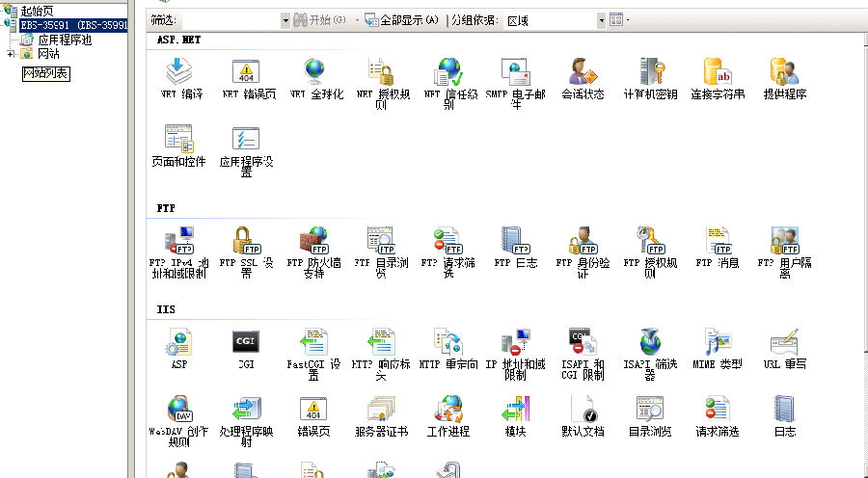
Task: Open the 工作进程 feature icon
Action: click(x=448, y=410)
